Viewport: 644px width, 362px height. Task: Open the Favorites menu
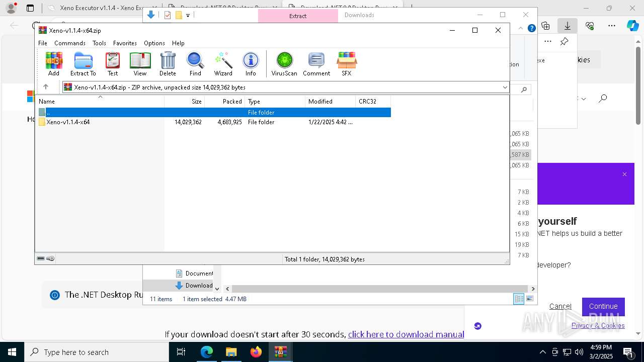point(125,43)
